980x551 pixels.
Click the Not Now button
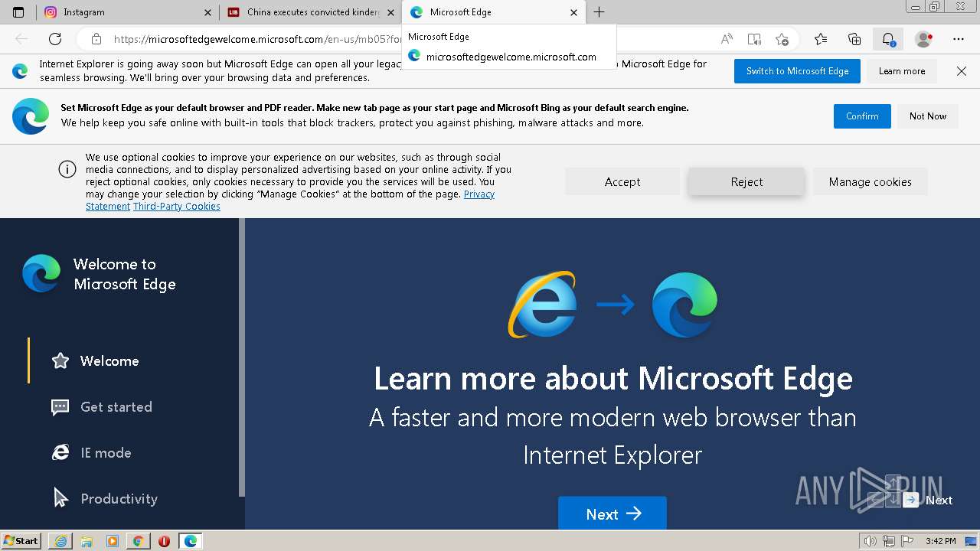tap(928, 116)
